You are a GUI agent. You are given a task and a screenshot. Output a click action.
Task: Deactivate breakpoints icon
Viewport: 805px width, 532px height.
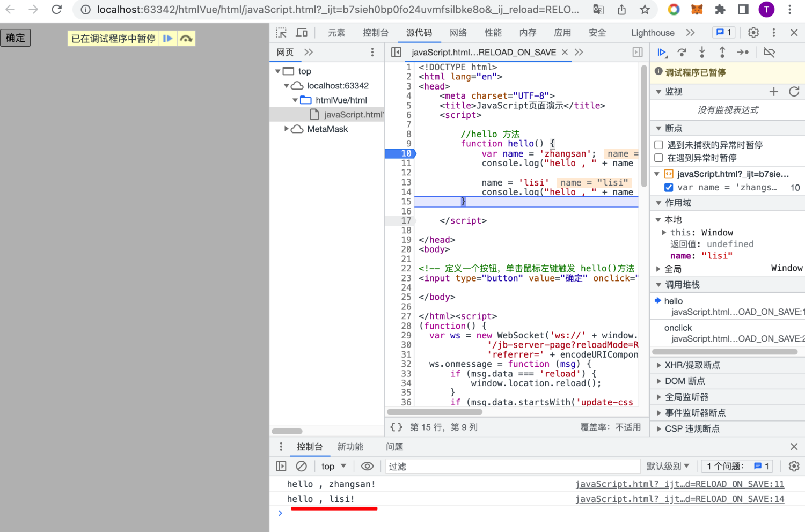769,52
